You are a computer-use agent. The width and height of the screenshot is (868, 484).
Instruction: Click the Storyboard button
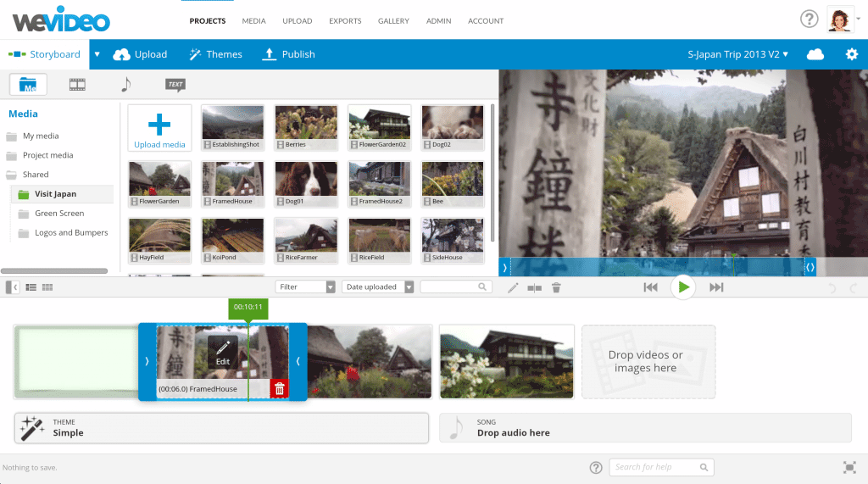tap(44, 54)
